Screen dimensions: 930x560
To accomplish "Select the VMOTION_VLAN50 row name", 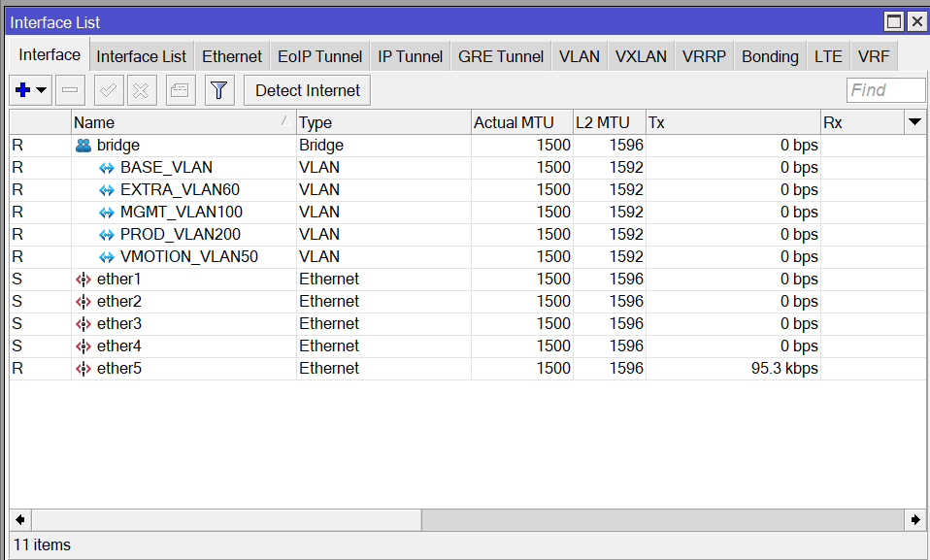I will pyautogui.click(x=189, y=257).
